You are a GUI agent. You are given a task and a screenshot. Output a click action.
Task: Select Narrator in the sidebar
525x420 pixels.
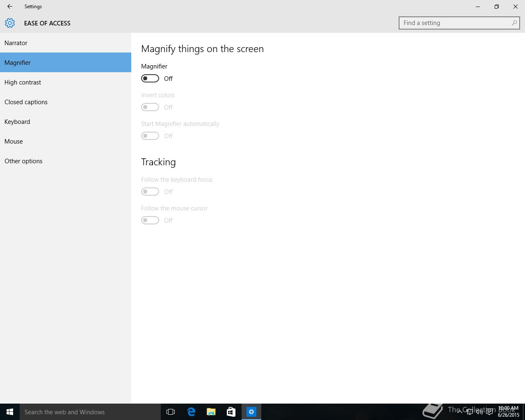click(66, 43)
